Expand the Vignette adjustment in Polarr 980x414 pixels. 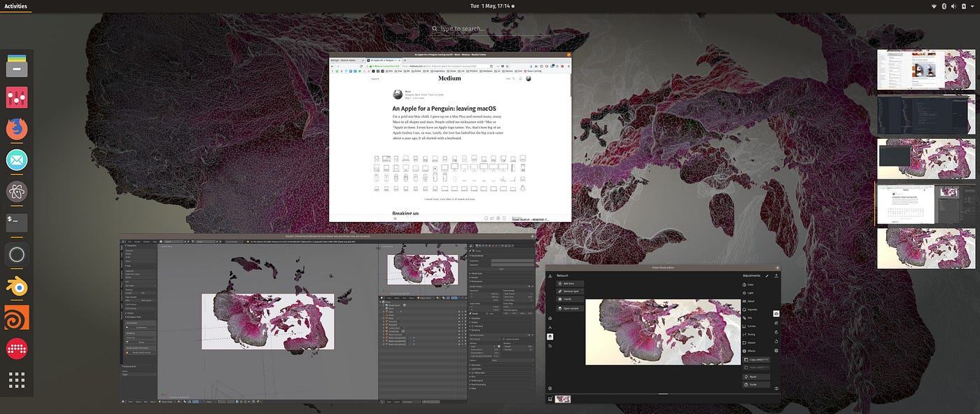pyautogui.click(x=750, y=310)
